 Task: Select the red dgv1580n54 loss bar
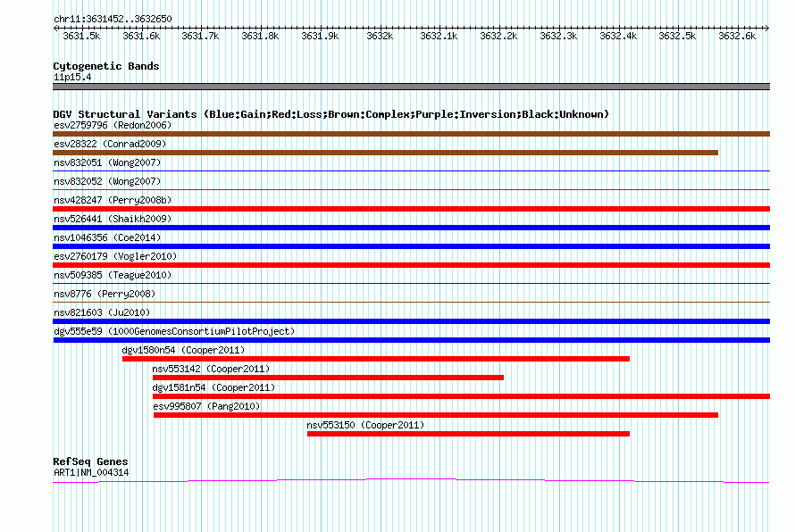coord(376,359)
